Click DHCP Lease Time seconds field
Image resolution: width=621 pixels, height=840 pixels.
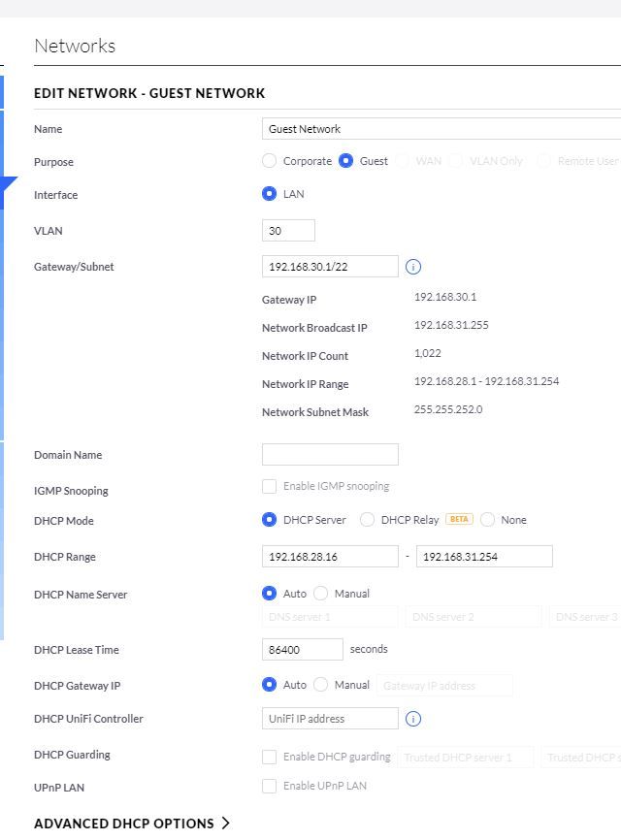click(302, 650)
